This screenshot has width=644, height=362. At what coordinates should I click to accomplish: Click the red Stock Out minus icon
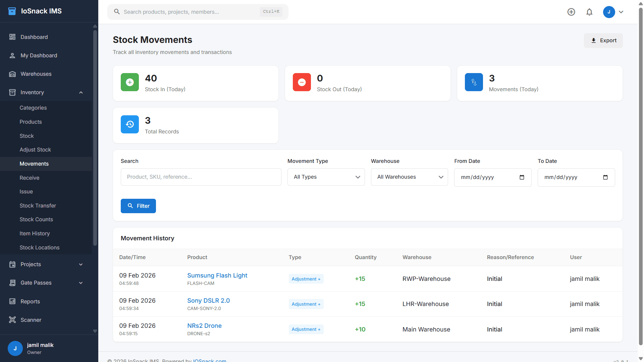pos(302,82)
